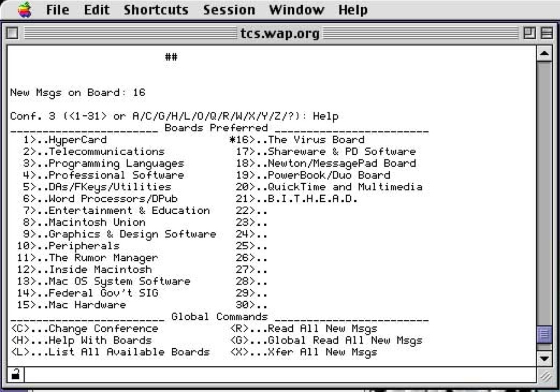Open the File menu

tap(57, 10)
